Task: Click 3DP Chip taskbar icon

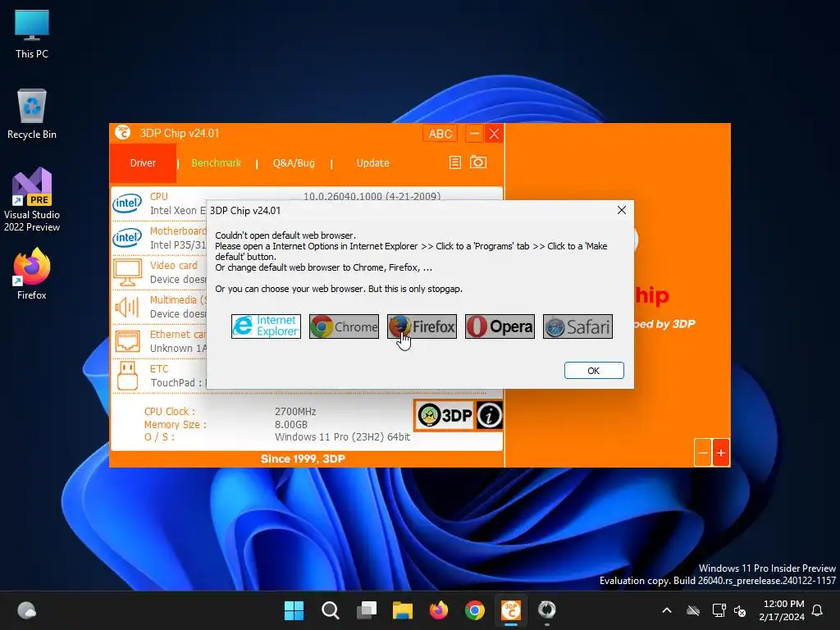Action: pos(511,610)
